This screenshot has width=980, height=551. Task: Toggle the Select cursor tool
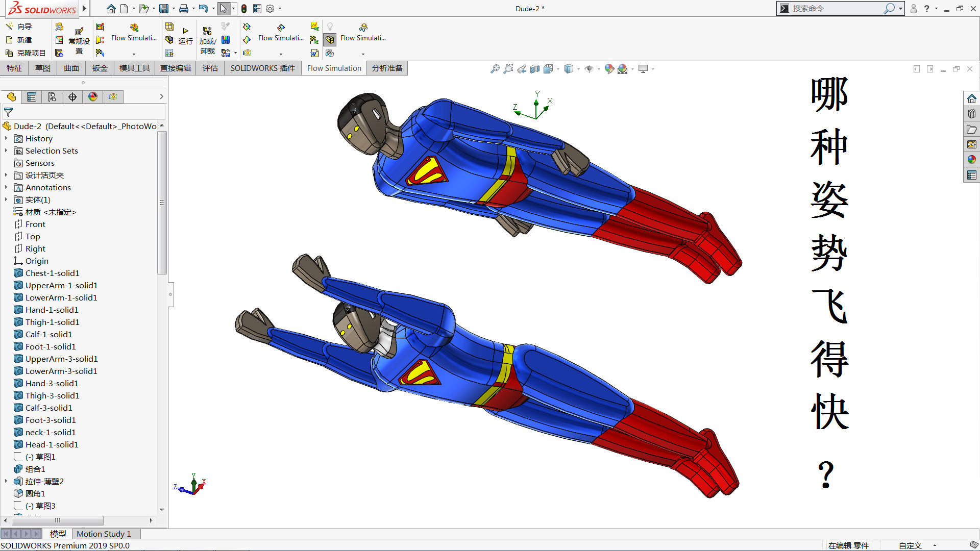(223, 9)
